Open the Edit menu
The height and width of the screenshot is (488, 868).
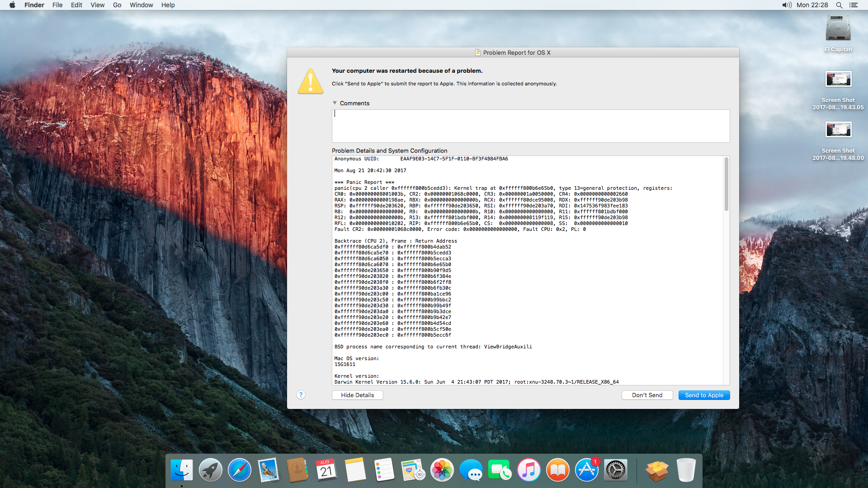(76, 5)
